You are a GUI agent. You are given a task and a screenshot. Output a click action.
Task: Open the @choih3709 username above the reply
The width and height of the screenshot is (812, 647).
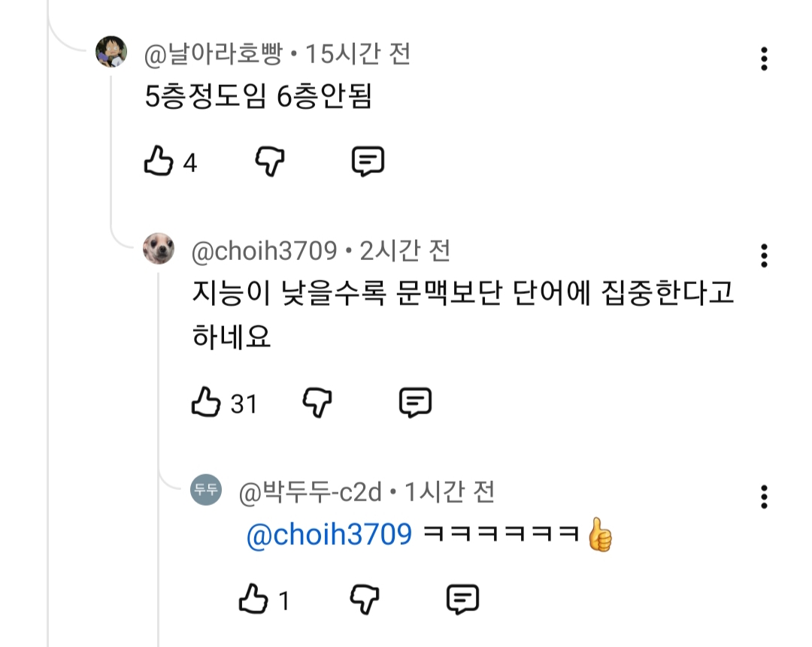265,251
